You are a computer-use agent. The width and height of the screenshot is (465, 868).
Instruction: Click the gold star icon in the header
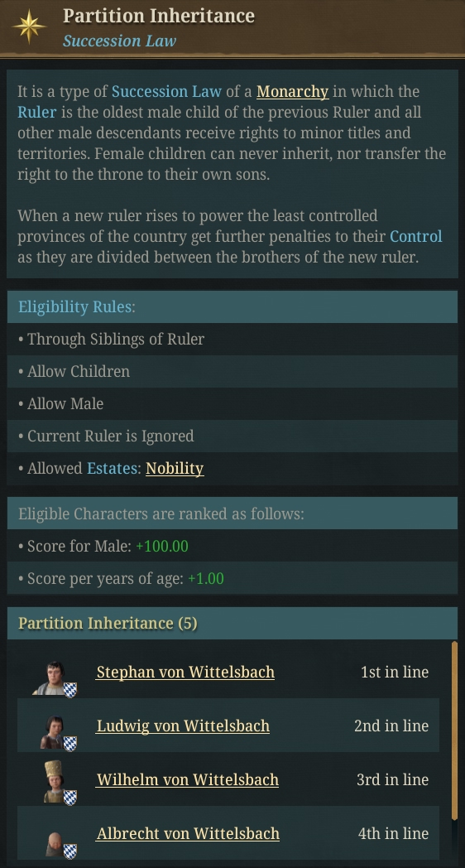coord(29,26)
